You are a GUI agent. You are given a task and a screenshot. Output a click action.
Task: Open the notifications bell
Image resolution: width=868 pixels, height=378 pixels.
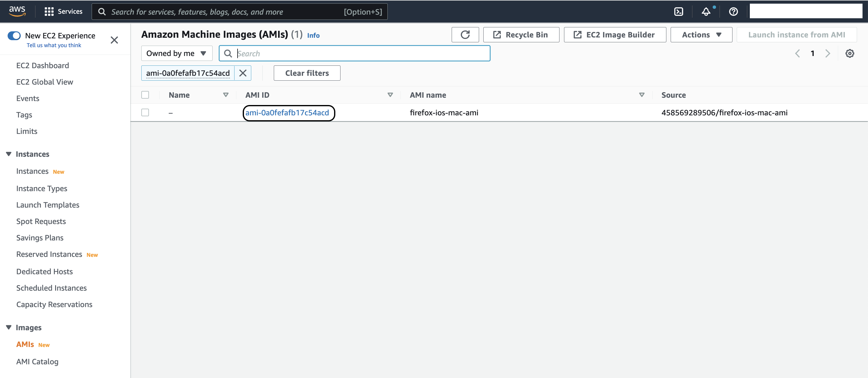(706, 12)
